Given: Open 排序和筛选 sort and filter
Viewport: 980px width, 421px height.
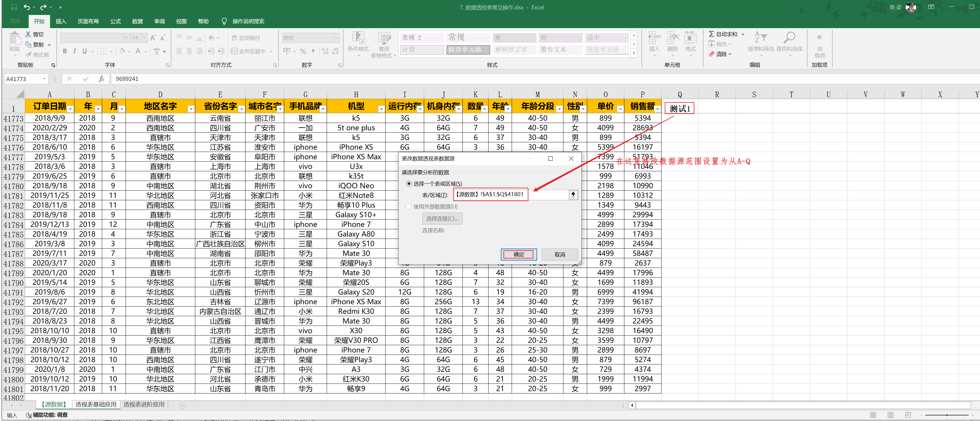Looking at the screenshot, I should 760,44.
